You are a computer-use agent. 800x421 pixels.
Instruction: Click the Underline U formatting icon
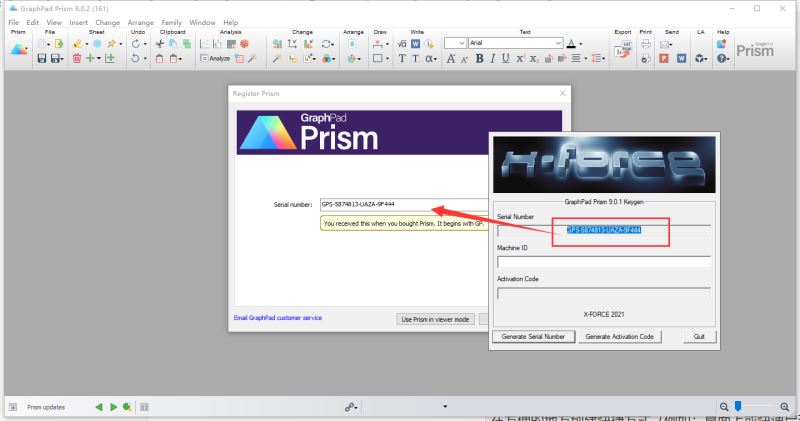pos(506,59)
